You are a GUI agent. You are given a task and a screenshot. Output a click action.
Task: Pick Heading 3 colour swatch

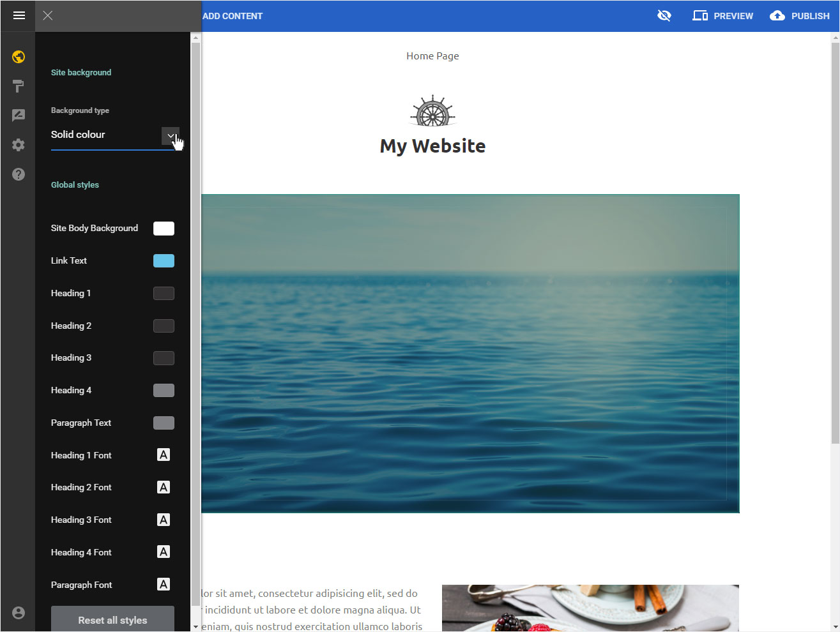click(164, 358)
